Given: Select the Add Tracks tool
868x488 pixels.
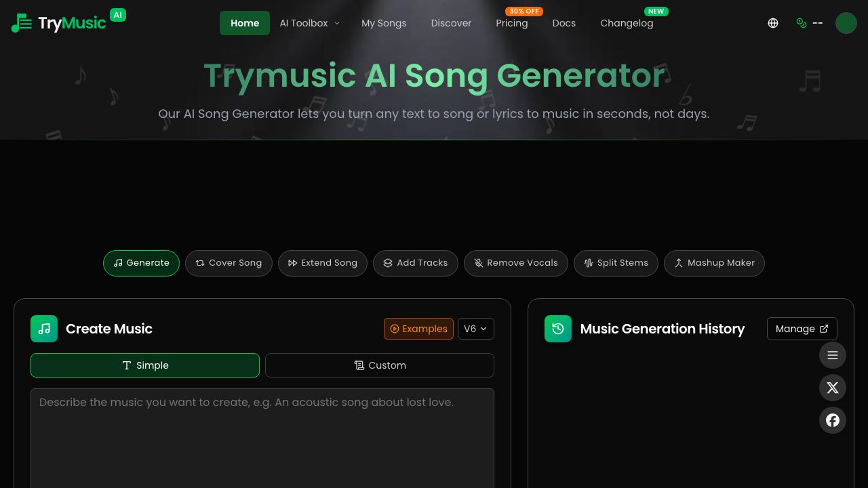Looking at the screenshot, I should [416, 263].
